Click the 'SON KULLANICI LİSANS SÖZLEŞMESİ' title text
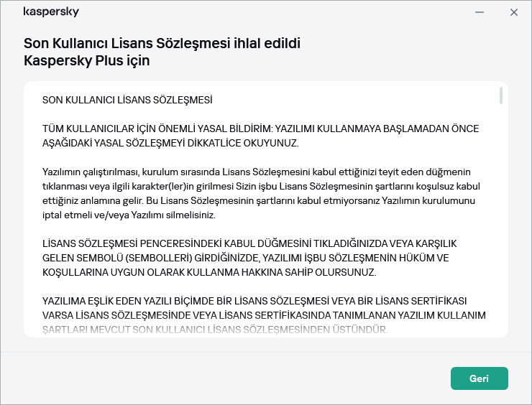 click(127, 99)
